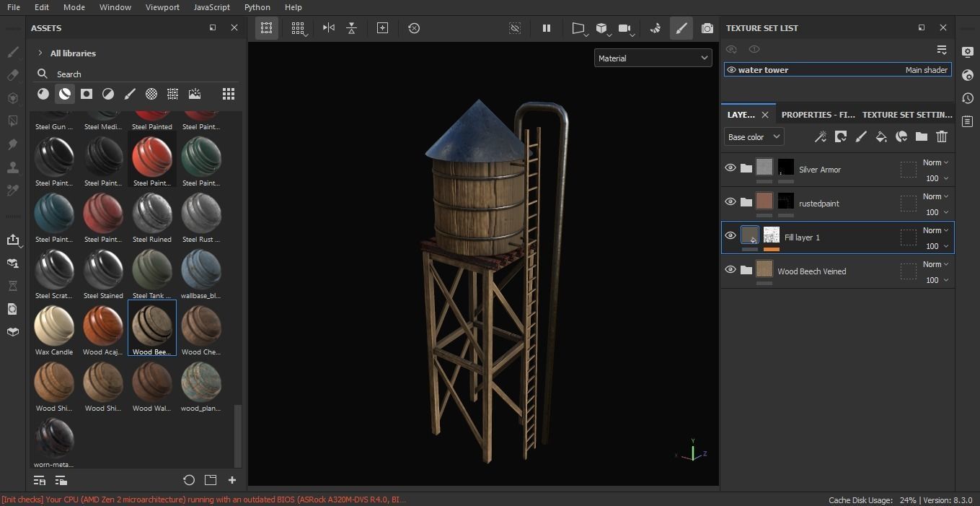Filter assets by Smart masks icon
The width and height of the screenshot is (980, 506).
(87, 94)
